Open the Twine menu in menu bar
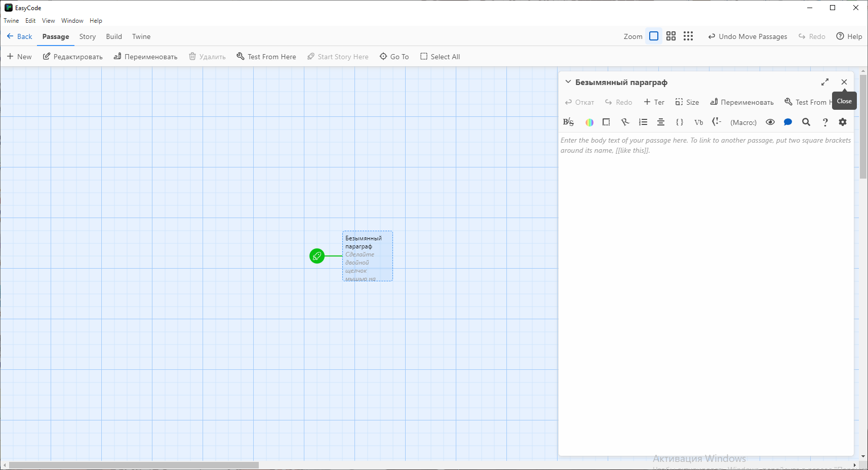The height and width of the screenshot is (470, 868). (11, 21)
